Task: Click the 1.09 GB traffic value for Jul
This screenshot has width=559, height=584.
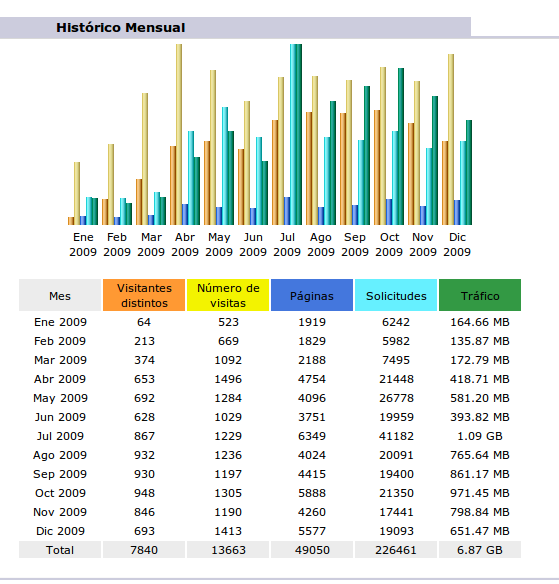Action: (x=480, y=436)
